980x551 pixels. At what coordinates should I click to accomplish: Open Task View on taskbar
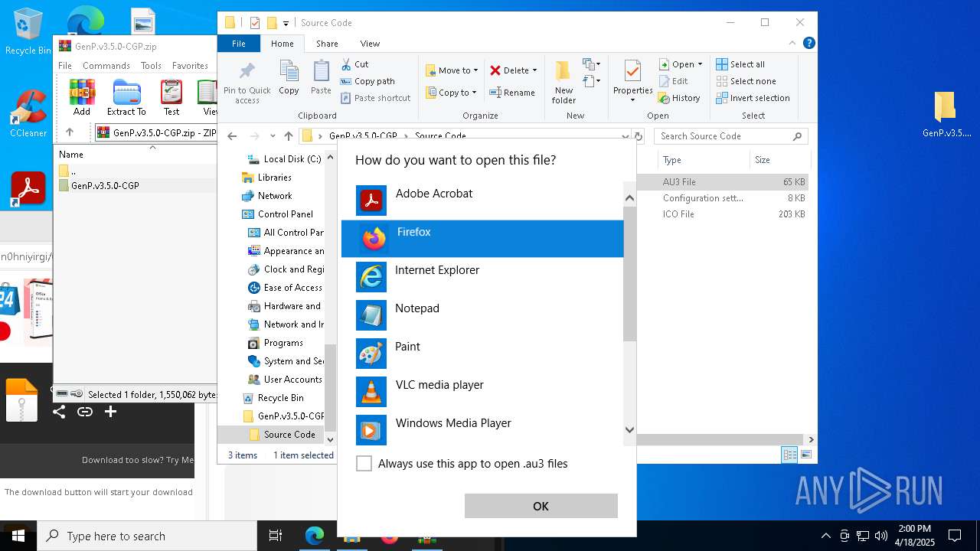click(x=276, y=536)
